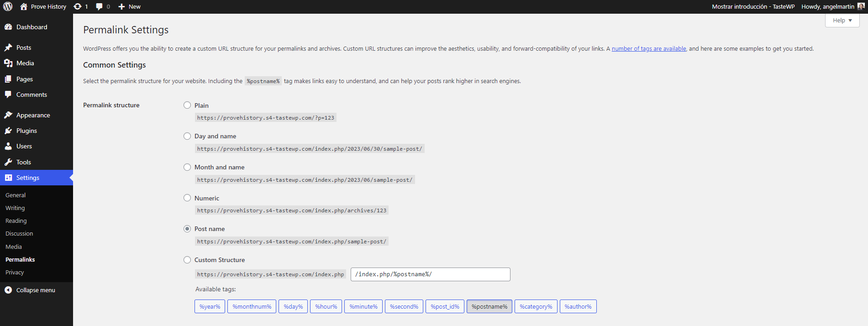Image resolution: width=868 pixels, height=326 pixels.
Task: Go to Reading settings
Action: point(16,221)
